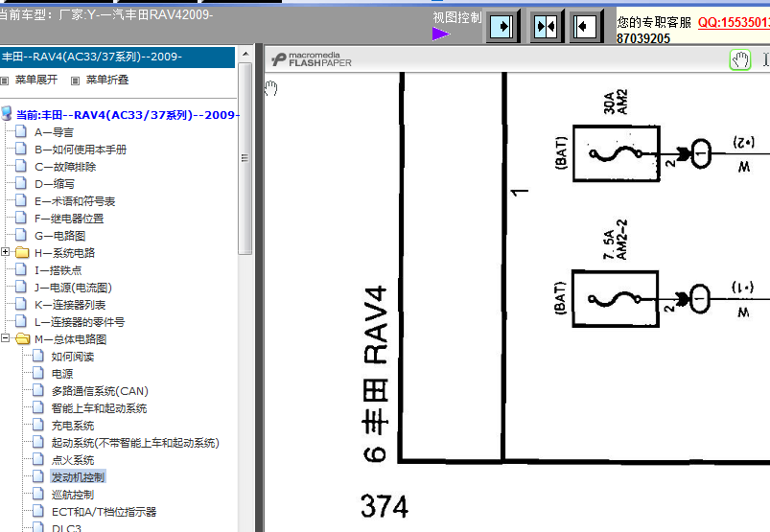
Task: Click the sidebar vertical scrollbar thumb
Action: point(245,158)
